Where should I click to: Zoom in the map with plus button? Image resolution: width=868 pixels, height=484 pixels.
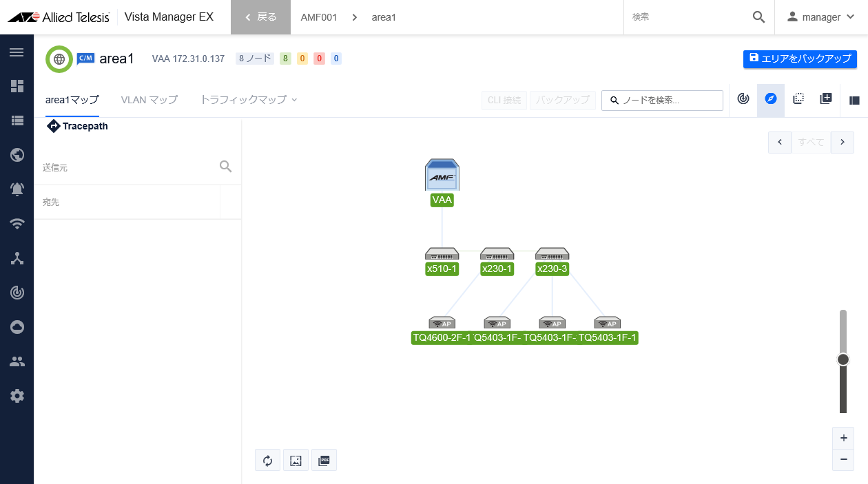843,438
